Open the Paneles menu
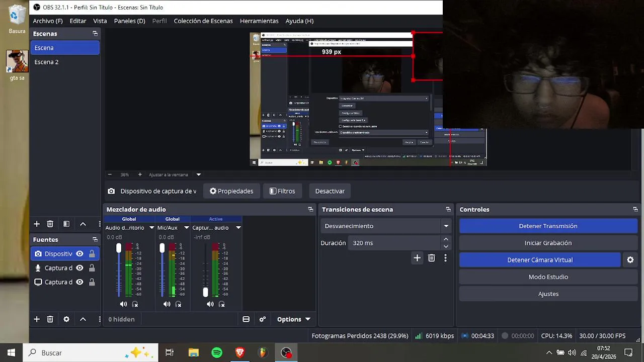Screen dimensions: 644x362 (x=129, y=21)
